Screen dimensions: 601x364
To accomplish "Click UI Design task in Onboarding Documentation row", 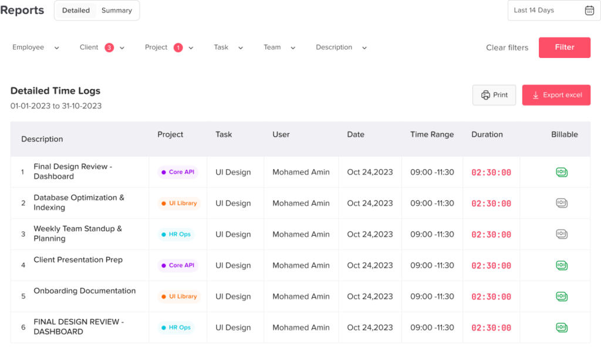I will coord(233,296).
